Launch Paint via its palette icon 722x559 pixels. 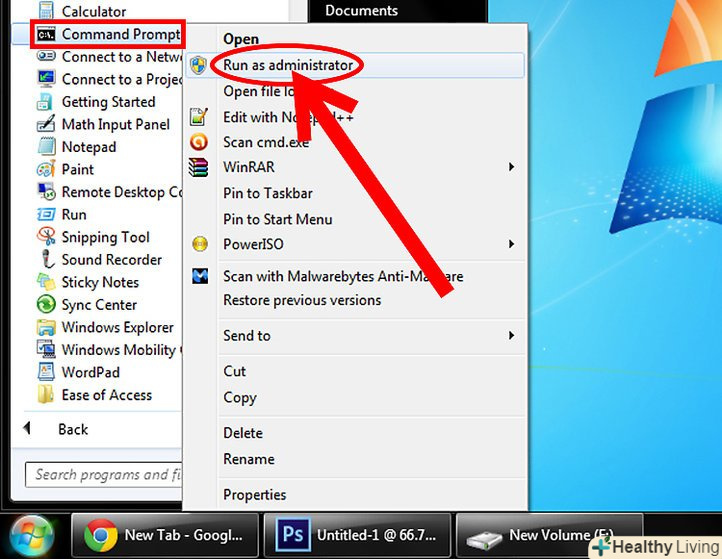point(46,169)
